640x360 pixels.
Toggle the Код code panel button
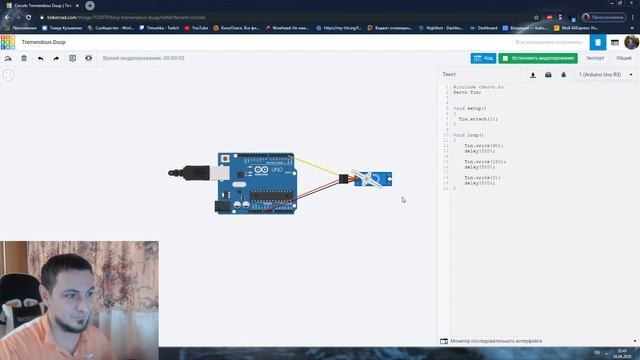[483, 58]
